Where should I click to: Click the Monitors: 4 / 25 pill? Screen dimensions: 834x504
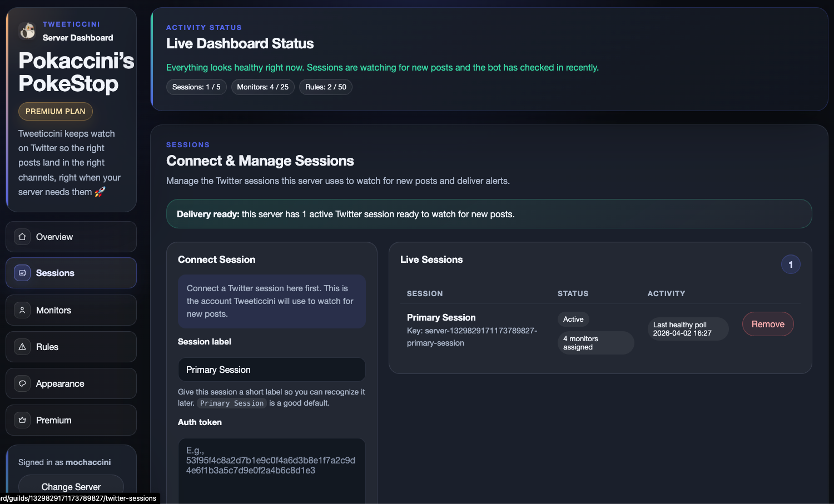pyautogui.click(x=263, y=87)
